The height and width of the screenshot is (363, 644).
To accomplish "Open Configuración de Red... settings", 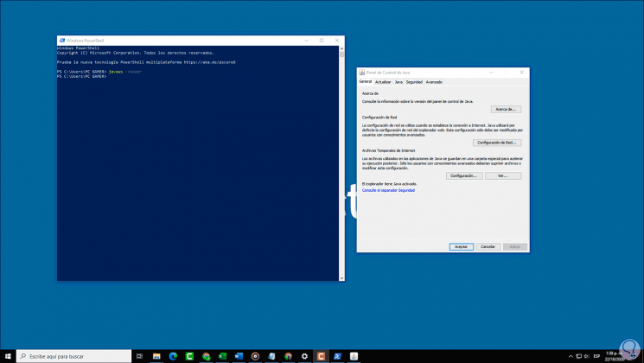I will click(x=497, y=143).
